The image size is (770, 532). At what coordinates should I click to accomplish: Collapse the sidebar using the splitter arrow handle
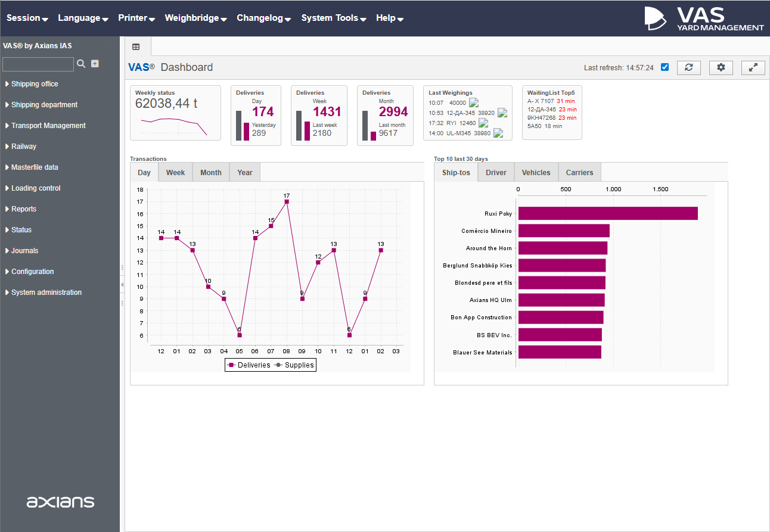pos(122,285)
